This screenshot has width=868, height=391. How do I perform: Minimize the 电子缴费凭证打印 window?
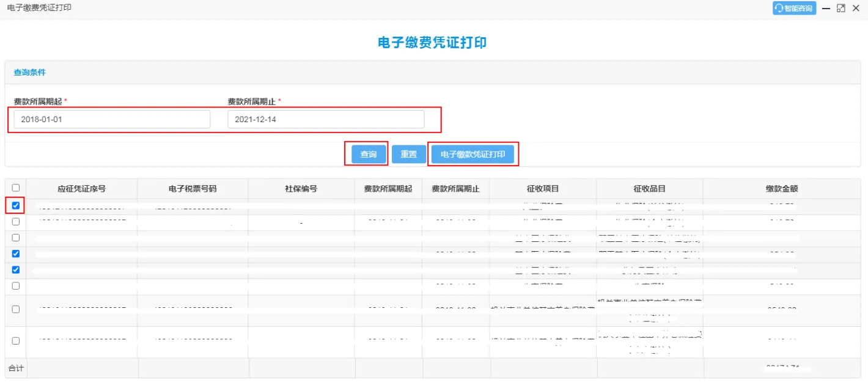point(826,8)
